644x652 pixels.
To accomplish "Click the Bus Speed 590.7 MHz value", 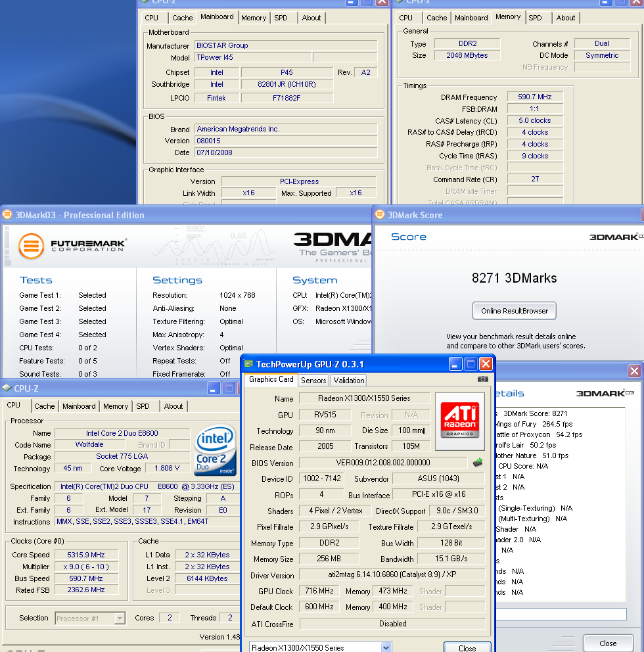I will pos(87,578).
